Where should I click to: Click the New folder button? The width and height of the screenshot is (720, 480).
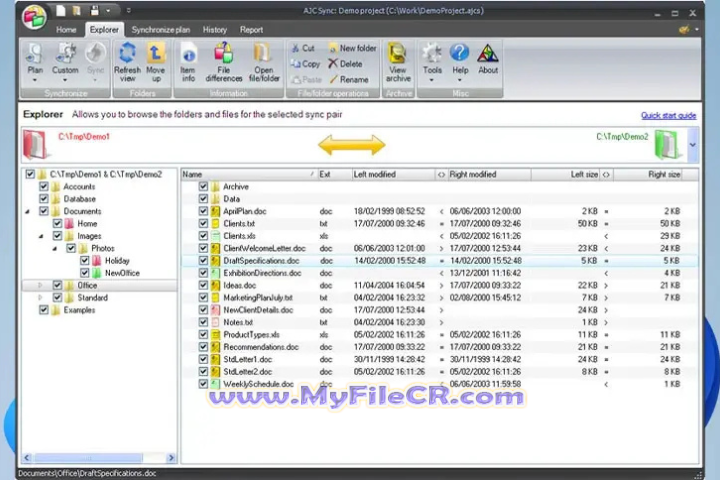(x=350, y=48)
